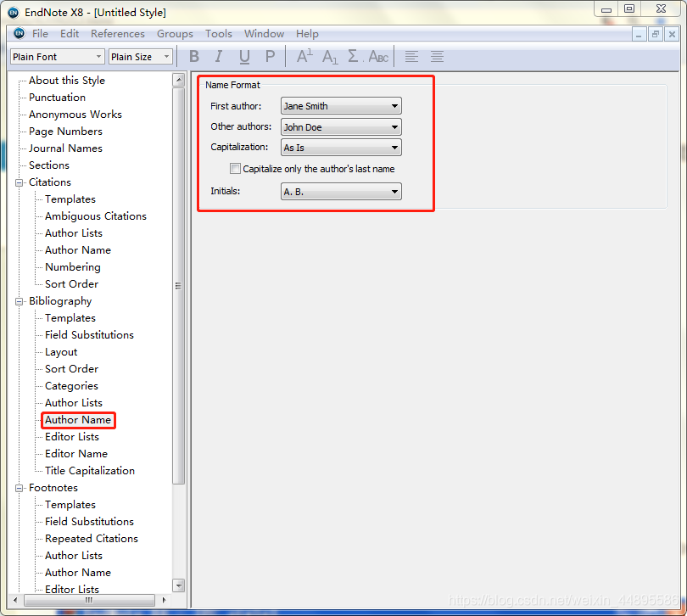Click EndNote title bar application icon

14,12
